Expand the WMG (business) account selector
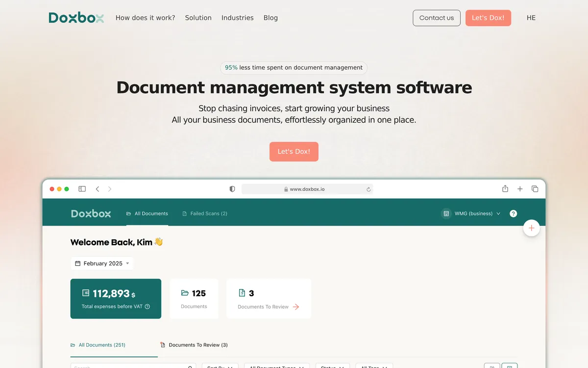This screenshot has width=588, height=368. tap(471, 213)
